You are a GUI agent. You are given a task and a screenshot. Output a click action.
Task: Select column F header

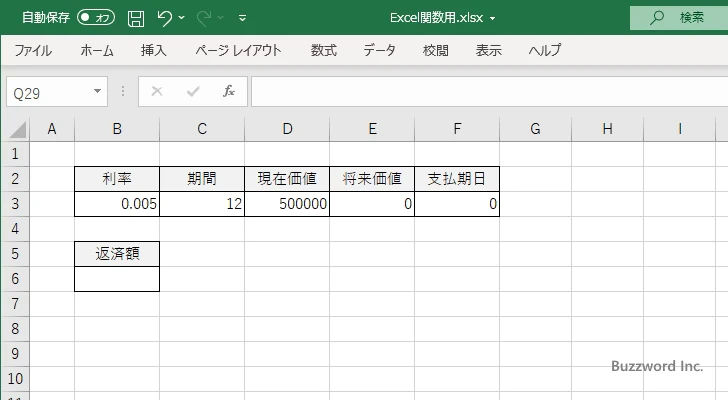(457, 129)
